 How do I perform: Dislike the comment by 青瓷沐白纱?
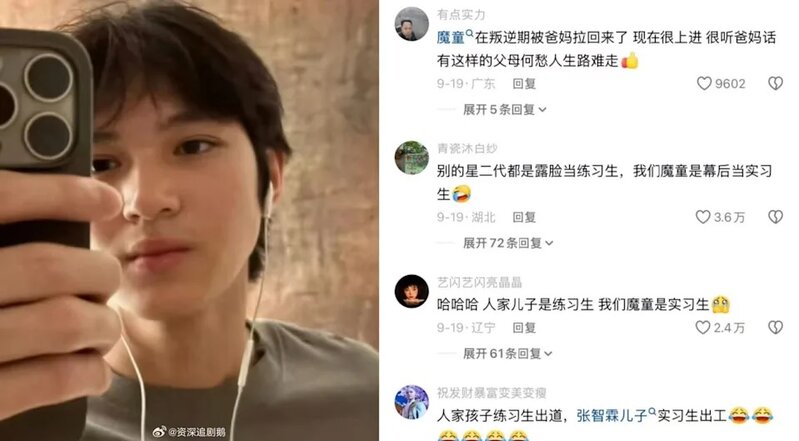click(x=776, y=217)
